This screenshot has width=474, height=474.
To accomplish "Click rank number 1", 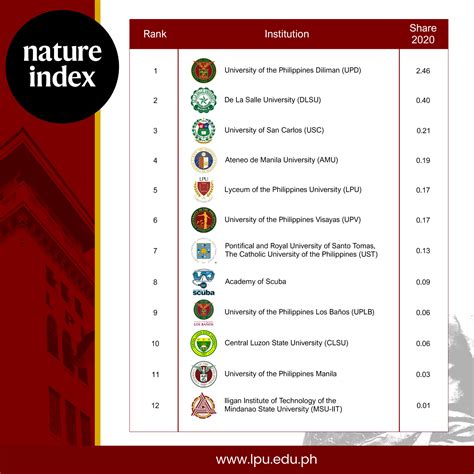I will [155, 71].
